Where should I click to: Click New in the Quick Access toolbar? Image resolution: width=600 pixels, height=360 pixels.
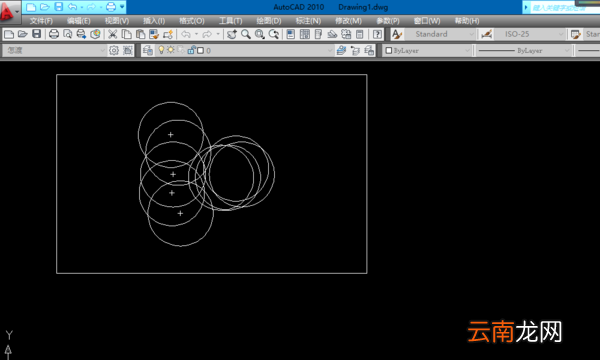(31, 7)
